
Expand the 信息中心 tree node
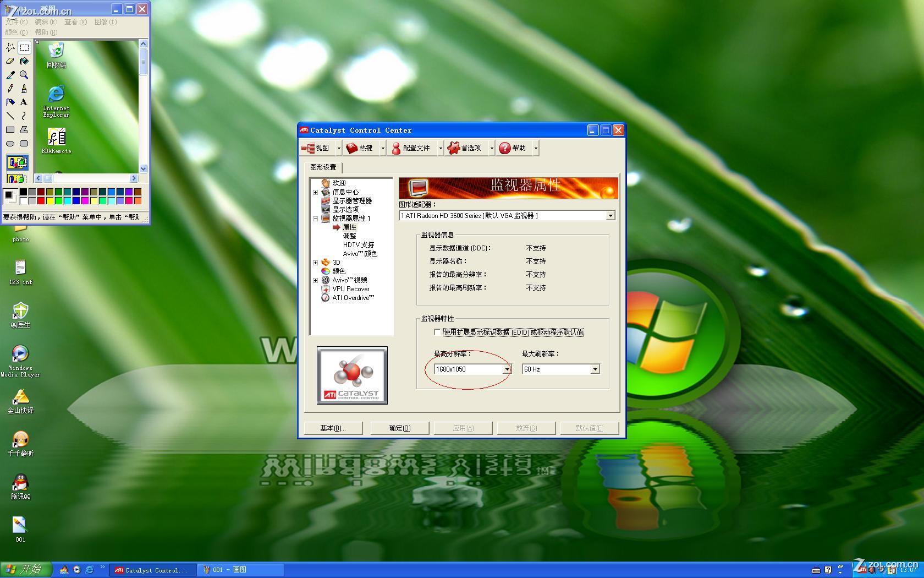point(315,192)
